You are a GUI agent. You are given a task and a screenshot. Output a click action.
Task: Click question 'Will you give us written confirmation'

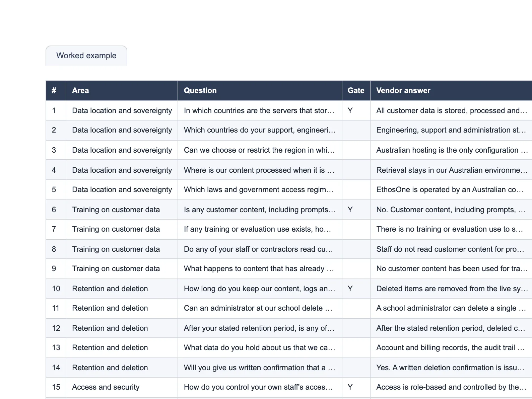pos(260,368)
